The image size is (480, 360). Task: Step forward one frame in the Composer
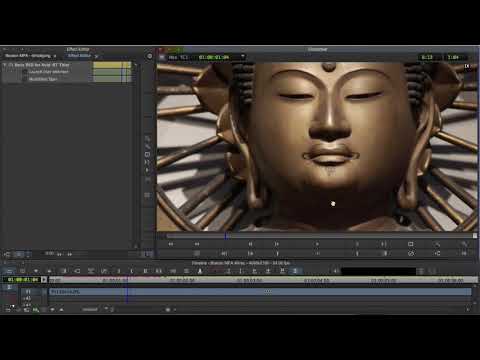tap(277, 244)
